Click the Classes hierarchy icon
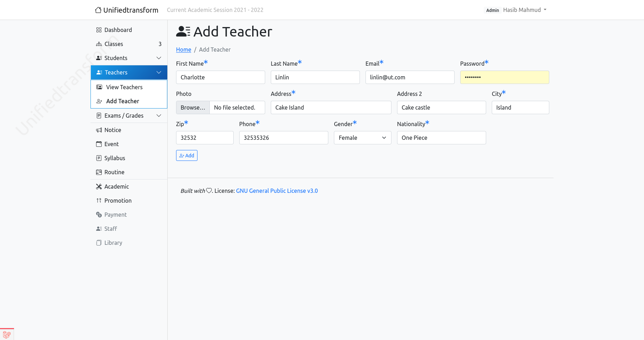The width and height of the screenshot is (644, 340). point(99,44)
